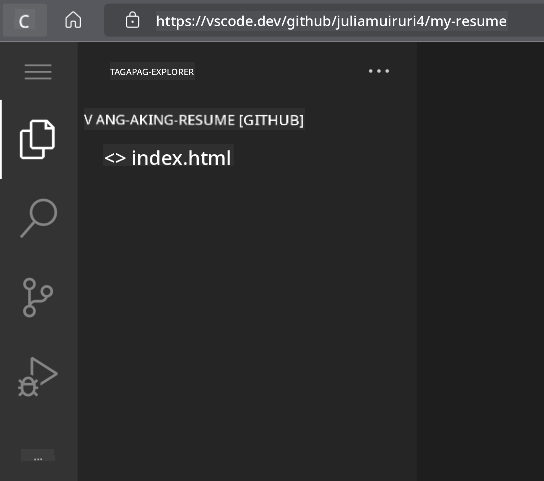
Task: Open Explorer panel more actions ellipsis
Action: pos(379,71)
